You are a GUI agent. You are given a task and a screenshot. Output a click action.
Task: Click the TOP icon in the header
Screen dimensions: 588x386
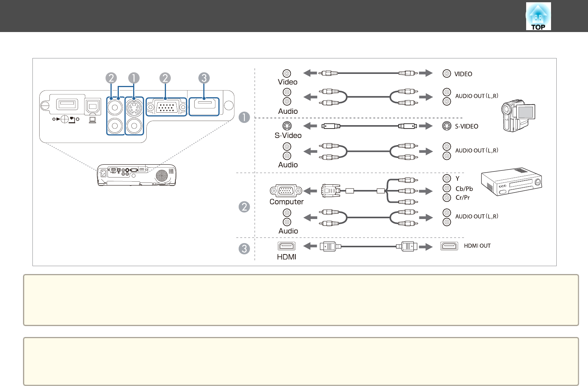(538, 16)
